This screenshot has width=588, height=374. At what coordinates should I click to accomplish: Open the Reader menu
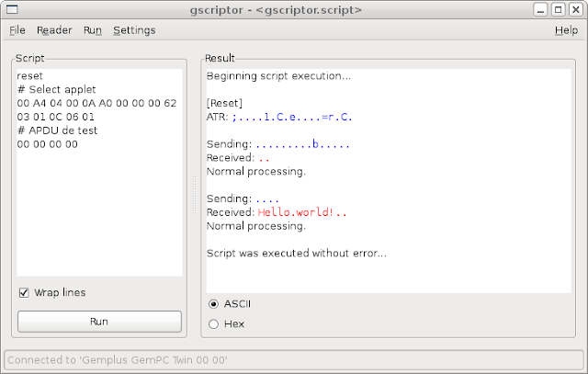(54, 30)
